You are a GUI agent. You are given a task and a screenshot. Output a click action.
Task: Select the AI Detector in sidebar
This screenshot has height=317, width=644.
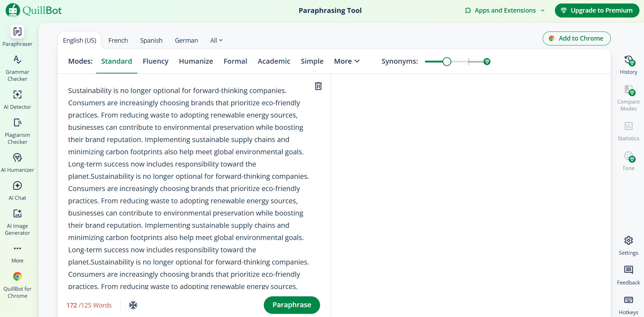click(17, 98)
